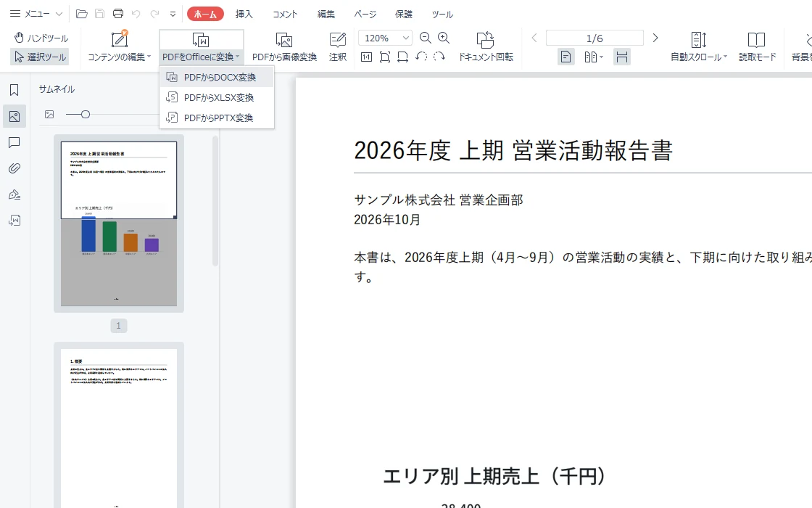Enable 読取モード reading mode

757,46
